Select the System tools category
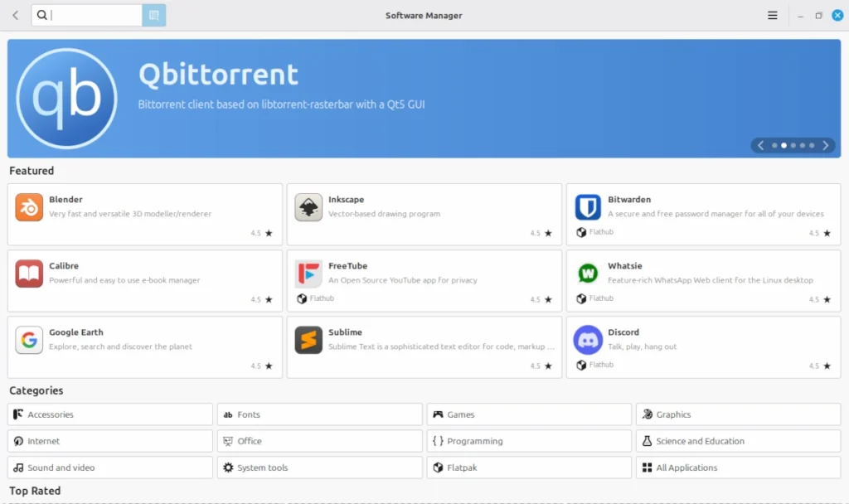The width and height of the screenshot is (849, 504). tap(319, 468)
